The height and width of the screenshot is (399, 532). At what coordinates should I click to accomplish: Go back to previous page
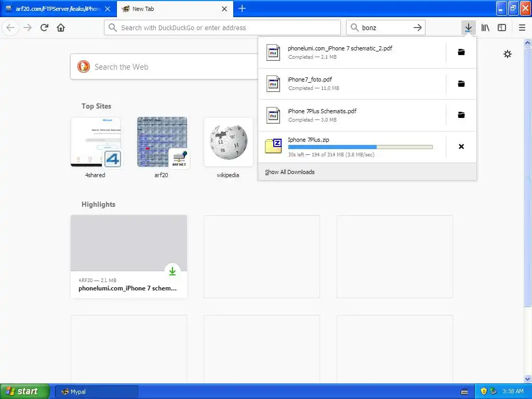[10, 28]
